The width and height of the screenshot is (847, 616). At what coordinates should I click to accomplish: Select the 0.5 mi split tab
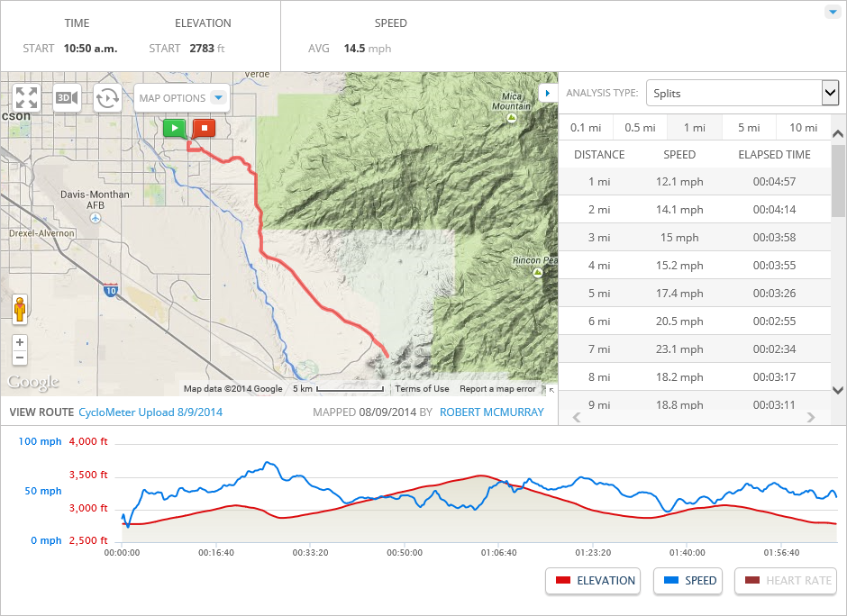[x=639, y=128]
